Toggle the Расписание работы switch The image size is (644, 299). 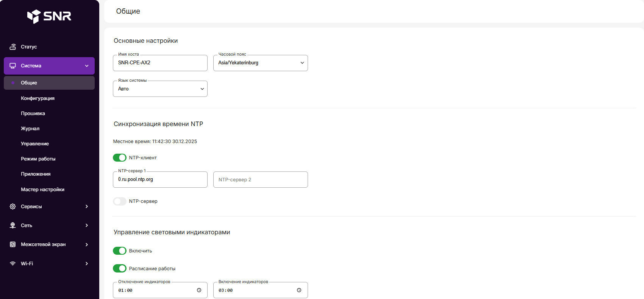(120, 269)
